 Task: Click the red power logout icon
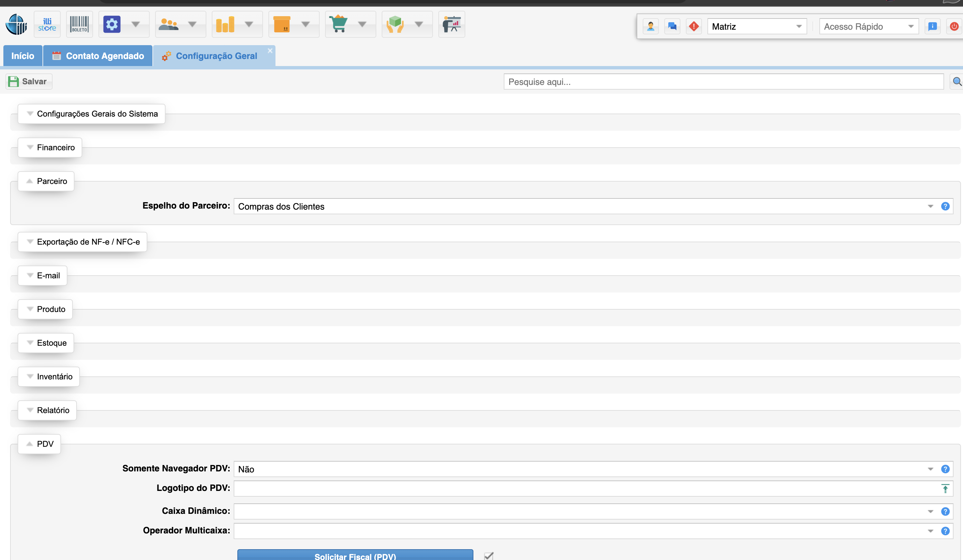tap(954, 26)
